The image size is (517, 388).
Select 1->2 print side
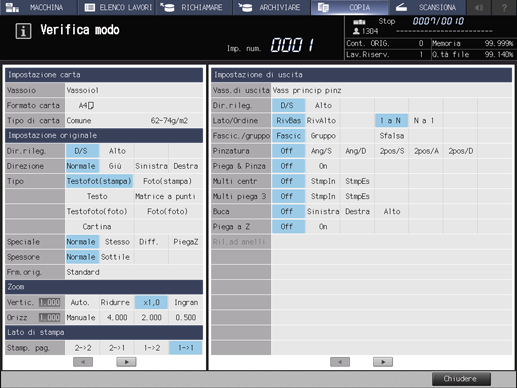click(x=152, y=348)
